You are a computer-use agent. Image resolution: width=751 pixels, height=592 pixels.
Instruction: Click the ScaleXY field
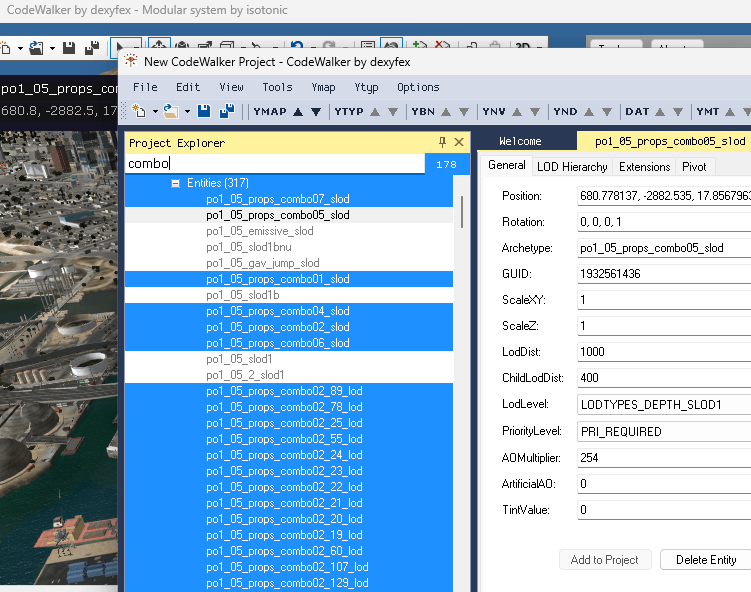pos(664,300)
